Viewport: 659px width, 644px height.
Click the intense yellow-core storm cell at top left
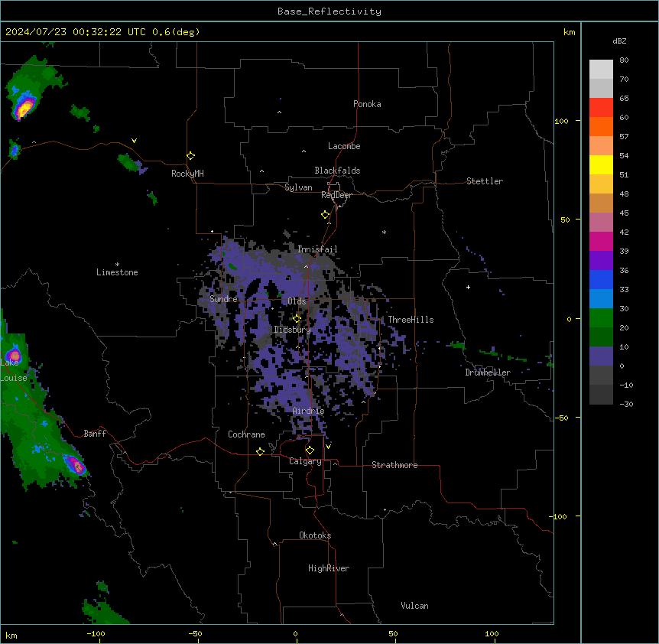tap(24, 107)
